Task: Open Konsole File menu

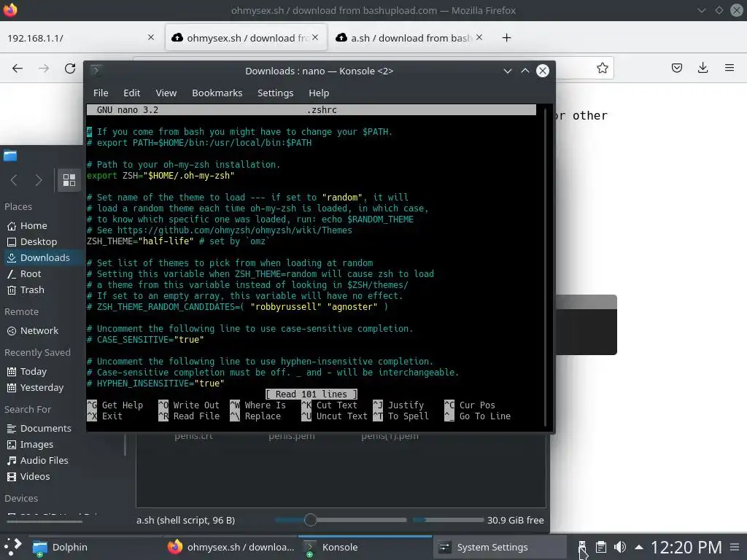Action: coord(101,93)
